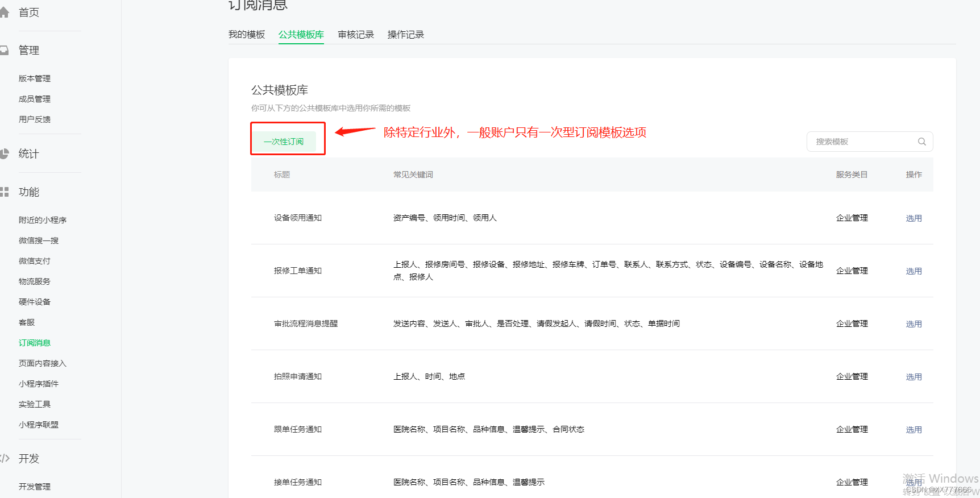The width and height of the screenshot is (980, 498).
Task: Switch to 我的模板 tab
Action: click(x=247, y=35)
